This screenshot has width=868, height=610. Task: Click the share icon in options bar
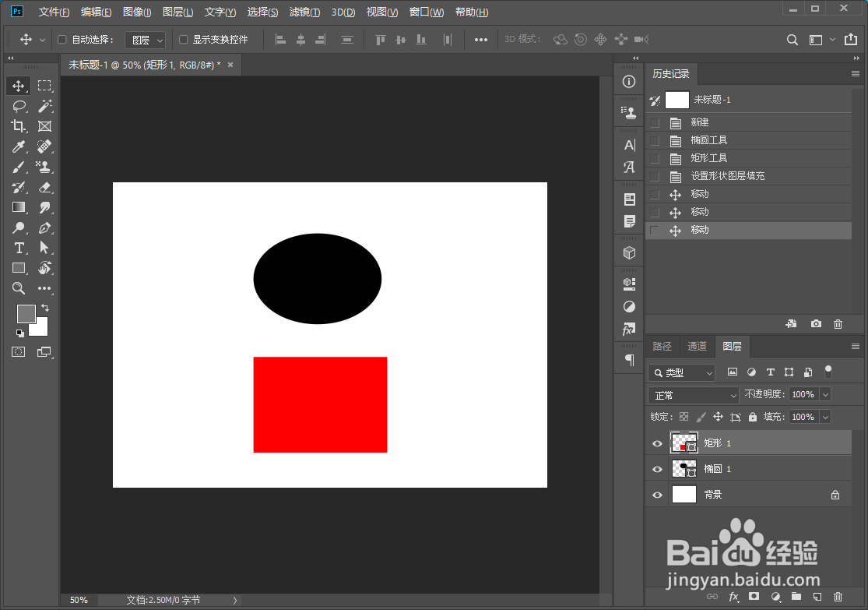851,39
